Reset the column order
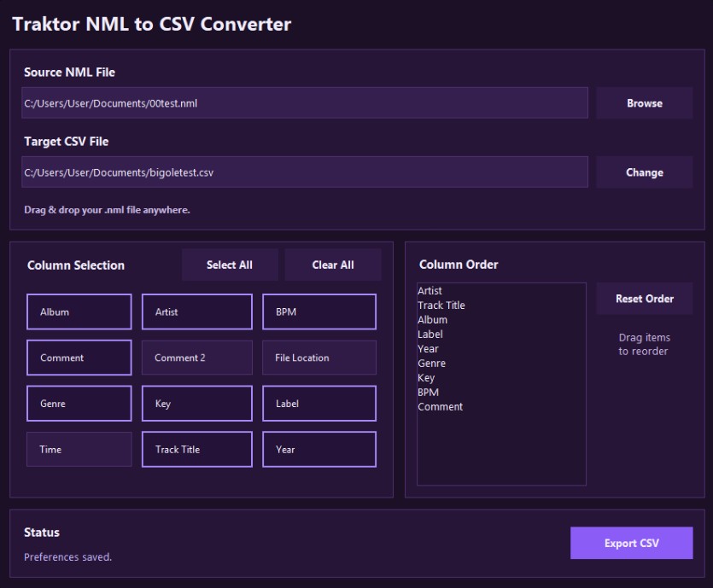Screen dimensions: 713x588 coord(645,299)
